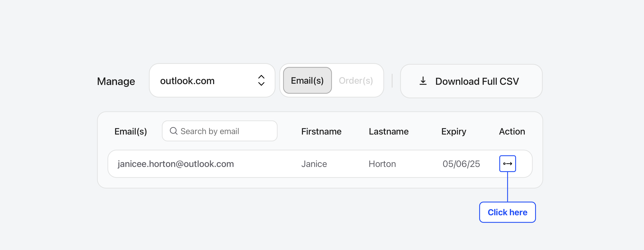Click the key arrow action icon
The height and width of the screenshot is (250, 644).
(x=507, y=164)
